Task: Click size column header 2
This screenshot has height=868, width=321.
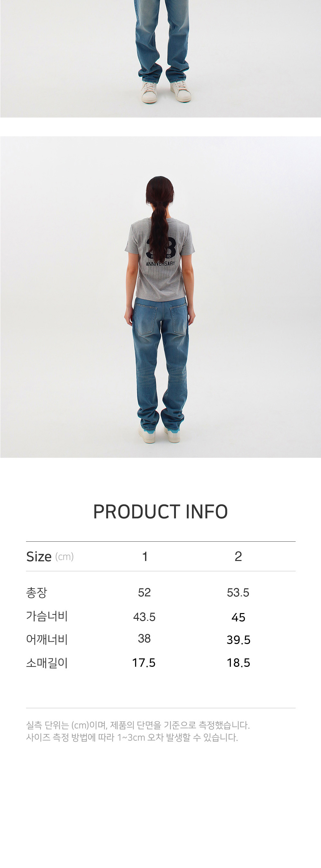Action: (x=238, y=557)
